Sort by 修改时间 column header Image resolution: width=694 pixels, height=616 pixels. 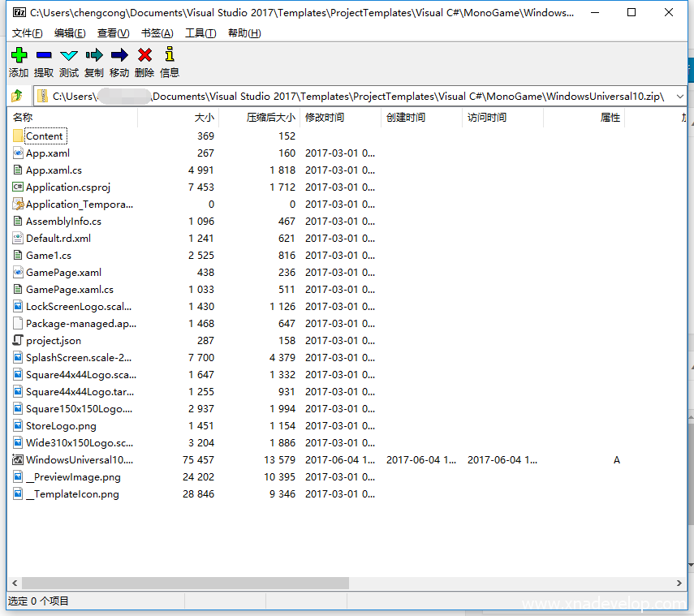(x=339, y=118)
